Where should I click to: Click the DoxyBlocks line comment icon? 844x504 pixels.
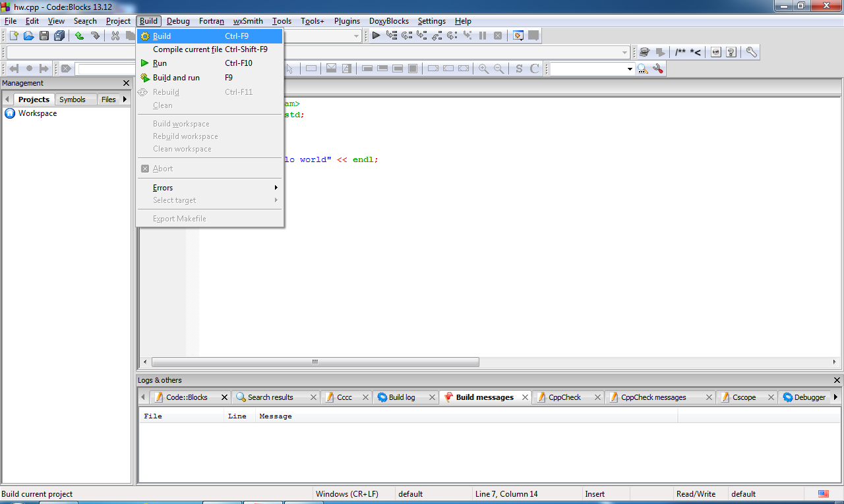click(x=696, y=52)
